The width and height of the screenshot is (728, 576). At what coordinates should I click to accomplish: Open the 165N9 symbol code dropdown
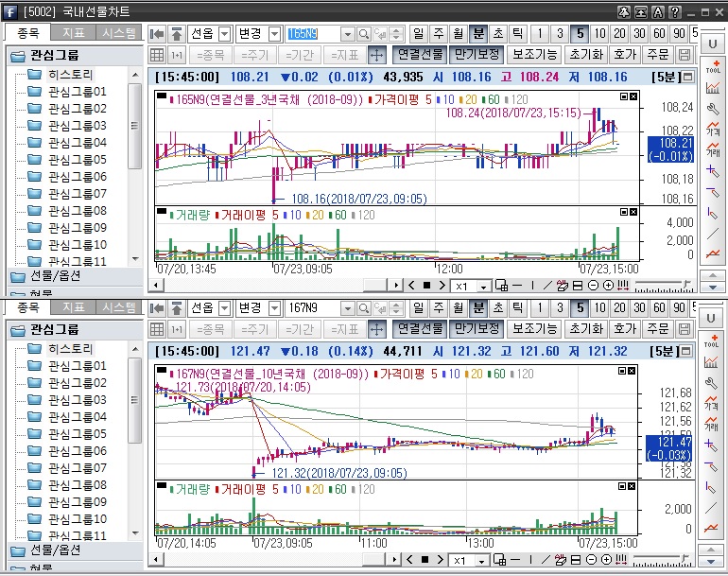[x=347, y=33]
